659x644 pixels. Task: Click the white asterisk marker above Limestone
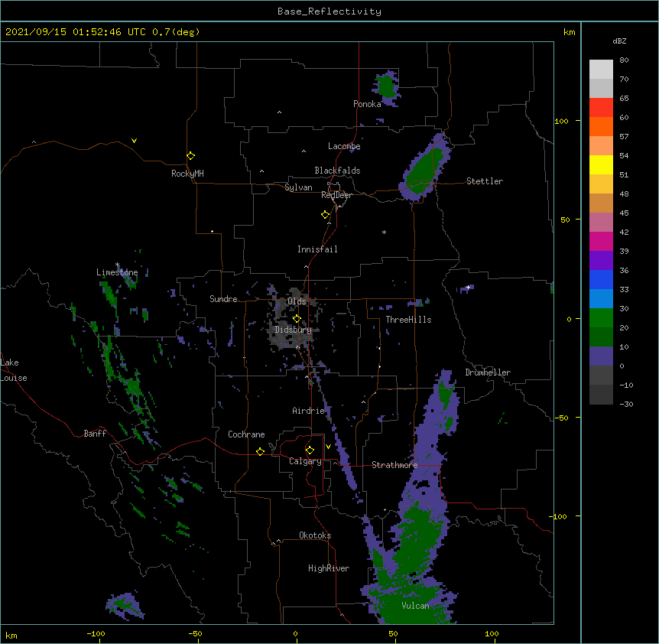point(117,265)
